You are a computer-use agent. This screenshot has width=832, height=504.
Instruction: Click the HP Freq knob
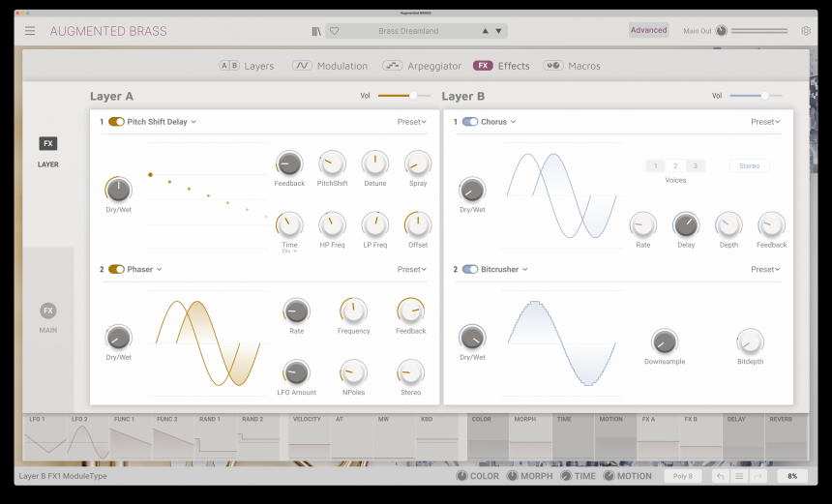click(332, 225)
